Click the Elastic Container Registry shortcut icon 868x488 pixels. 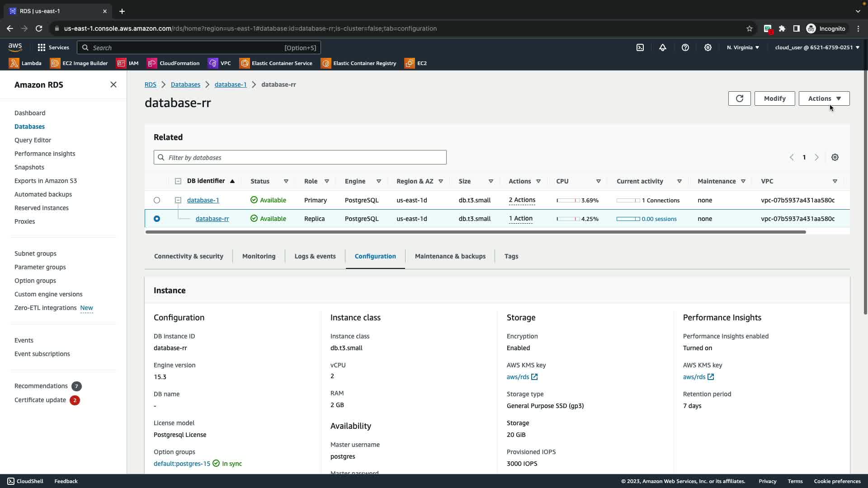pos(326,63)
